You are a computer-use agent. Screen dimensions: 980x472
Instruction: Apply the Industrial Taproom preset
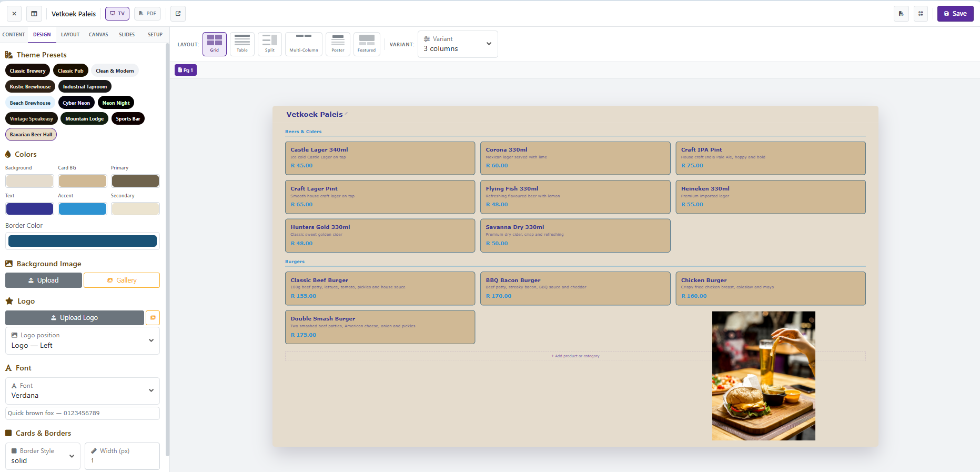(85, 86)
